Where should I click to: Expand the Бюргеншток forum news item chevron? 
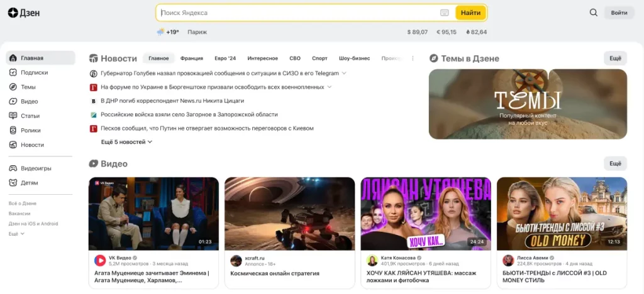coord(330,87)
